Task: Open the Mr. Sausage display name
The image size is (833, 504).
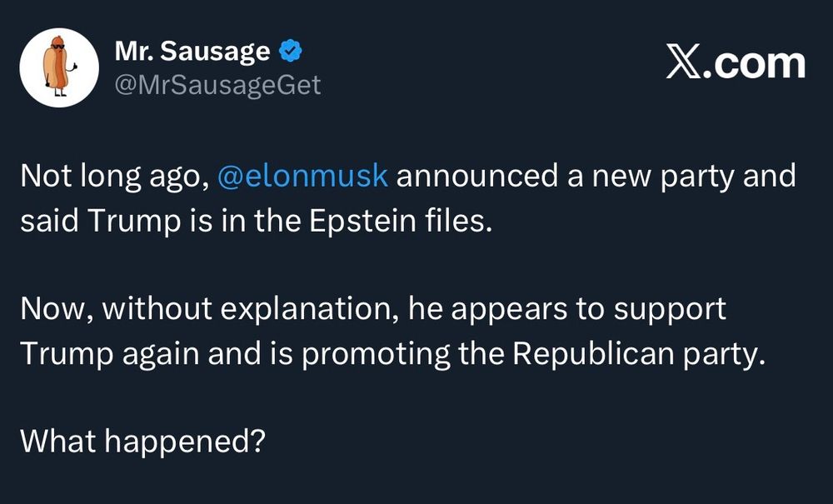Action: point(192,52)
